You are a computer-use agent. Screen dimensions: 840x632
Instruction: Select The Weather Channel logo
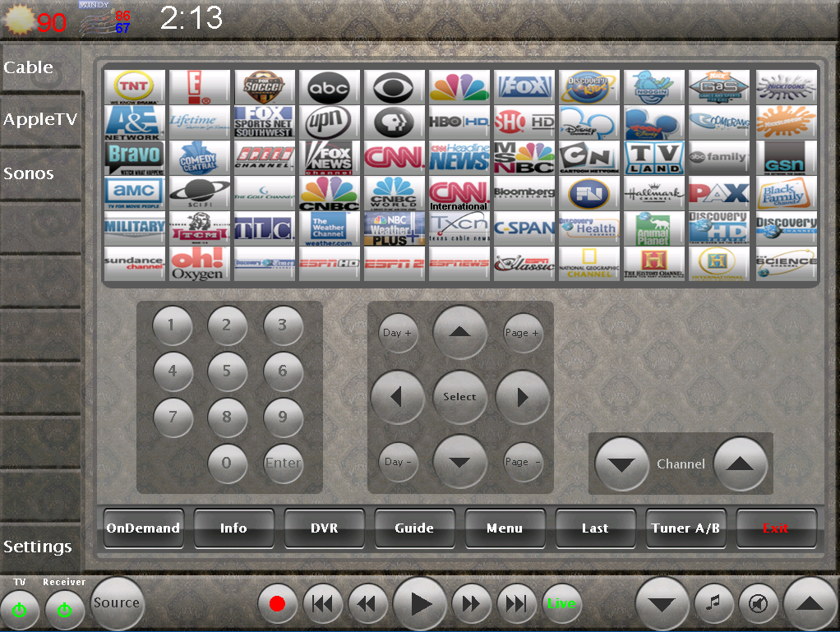point(329,228)
